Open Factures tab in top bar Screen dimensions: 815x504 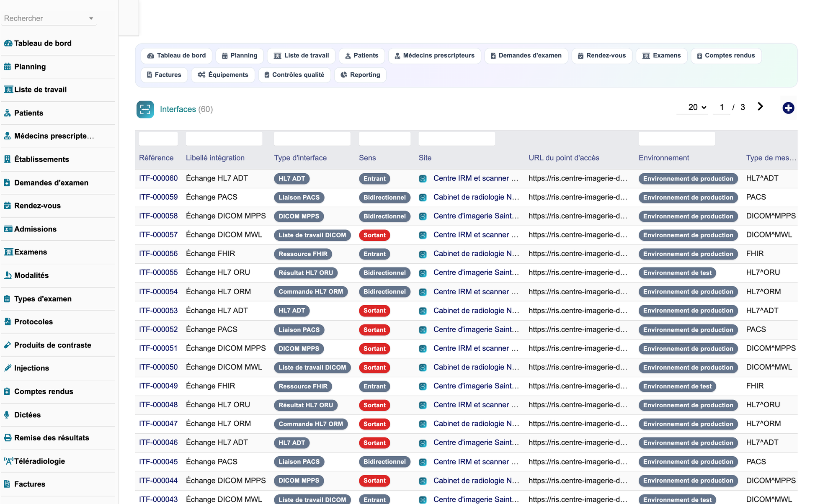[x=164, y=75]
